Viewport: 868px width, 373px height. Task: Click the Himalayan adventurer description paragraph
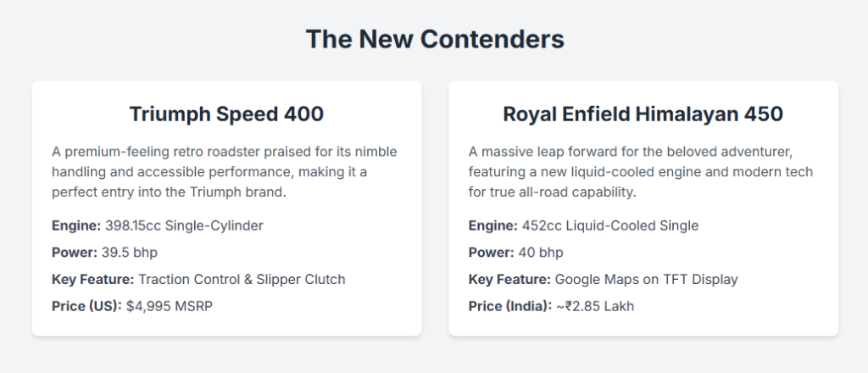641,172
